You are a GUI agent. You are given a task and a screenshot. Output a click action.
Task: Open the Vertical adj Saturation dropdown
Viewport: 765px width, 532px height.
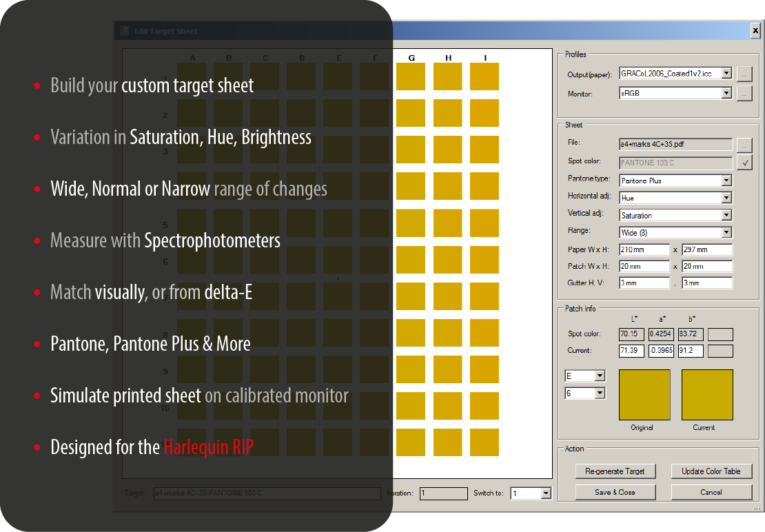(x=726, y=216)
